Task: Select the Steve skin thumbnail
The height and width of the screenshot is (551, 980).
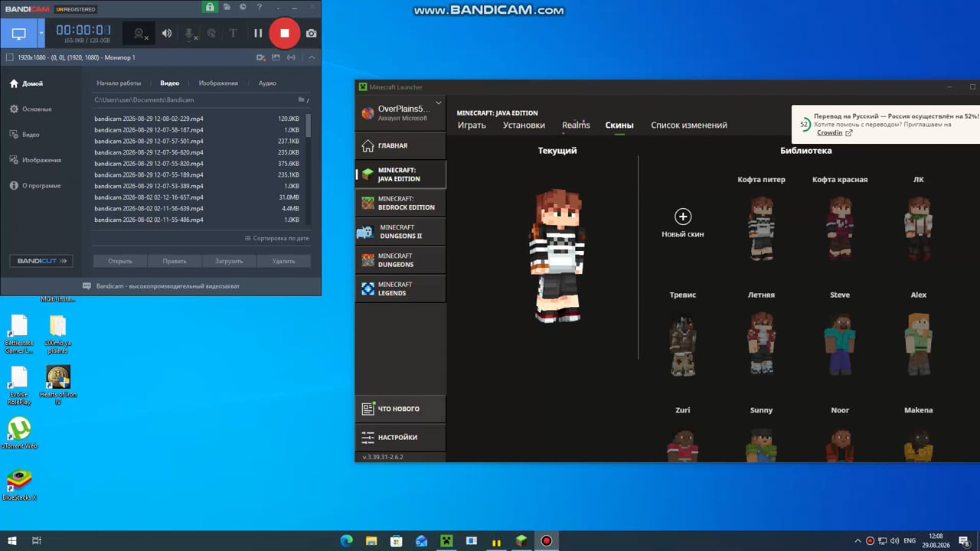Action: point(840,344)
